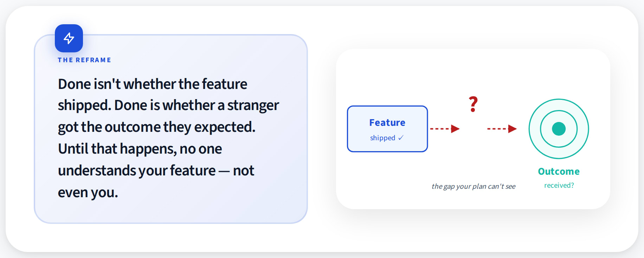Click the solid teal center dot

(x=559, y=129)
